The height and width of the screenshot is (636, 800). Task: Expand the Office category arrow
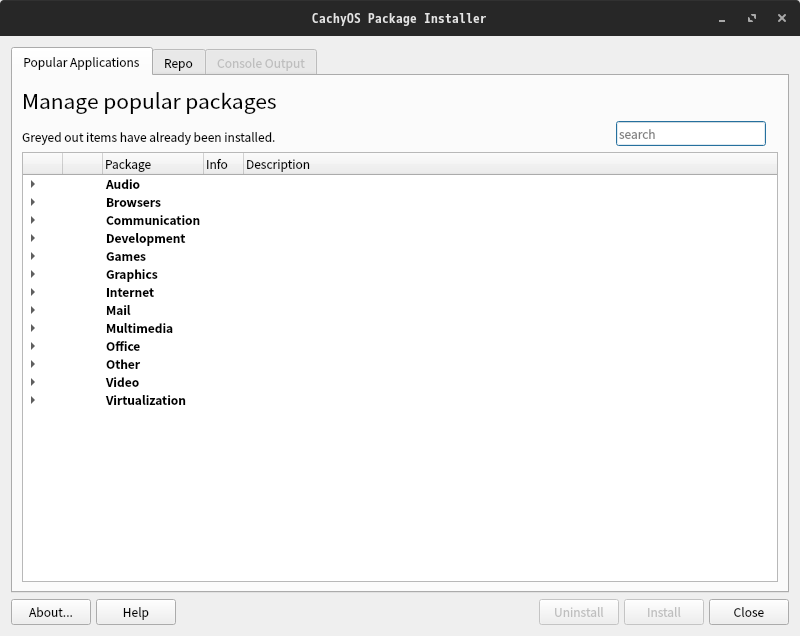pos(33,346)
